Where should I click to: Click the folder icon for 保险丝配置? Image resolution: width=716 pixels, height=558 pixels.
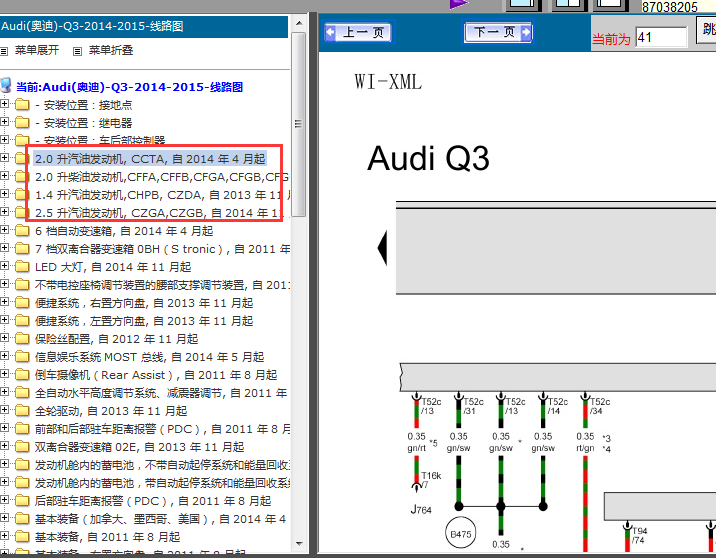click(x=22, y=338)
